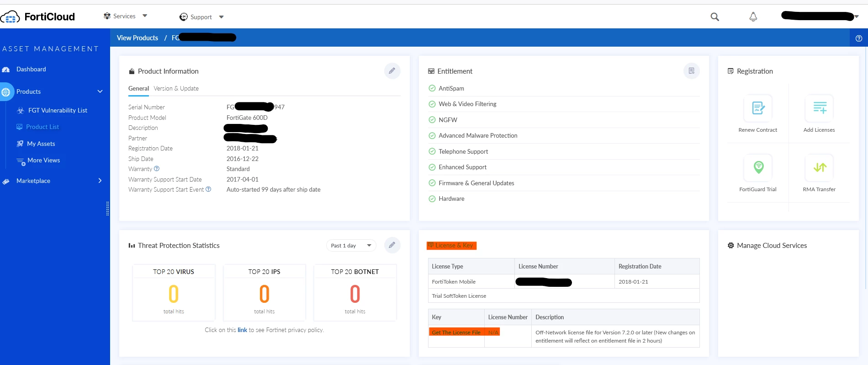Expand the Marketplace sidebar chevron
This screenshot has height=365, width=868.
(x=100, y=181)
